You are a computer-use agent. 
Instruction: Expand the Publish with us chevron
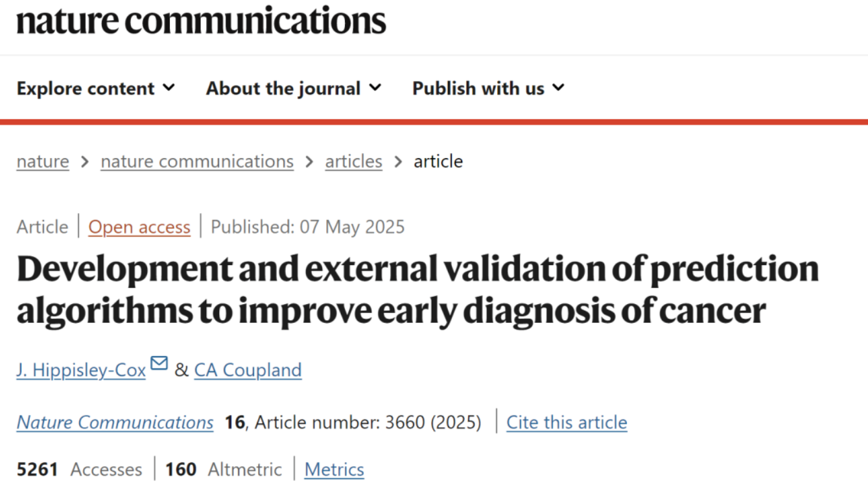[x=558, y=88]
